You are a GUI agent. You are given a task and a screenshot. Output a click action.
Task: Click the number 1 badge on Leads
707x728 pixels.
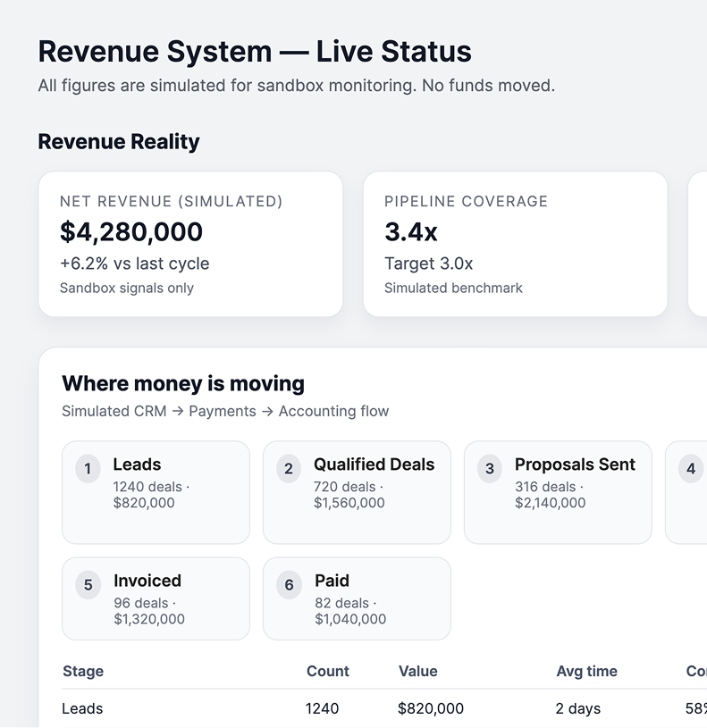point(88,469)
